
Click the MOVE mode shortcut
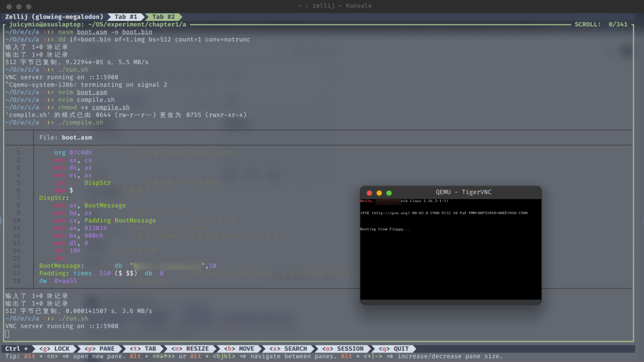239,349
